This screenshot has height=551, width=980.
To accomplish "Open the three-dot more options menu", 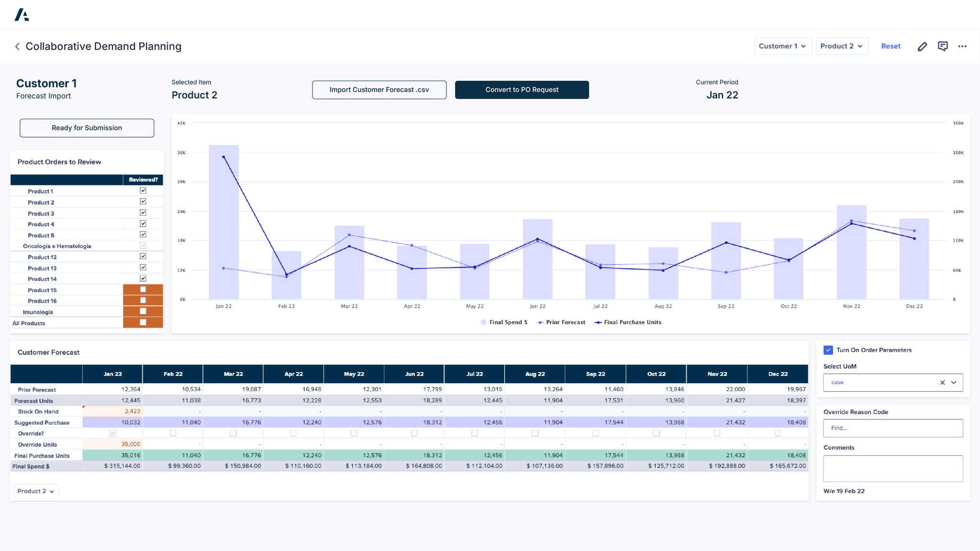I will pos(962,46).
